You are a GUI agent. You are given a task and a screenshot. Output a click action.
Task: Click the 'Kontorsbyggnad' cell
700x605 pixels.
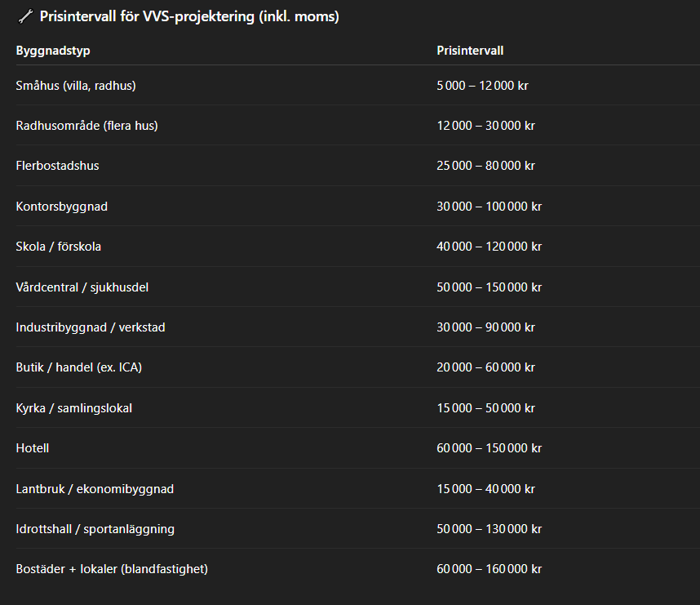tap(61, 207)
